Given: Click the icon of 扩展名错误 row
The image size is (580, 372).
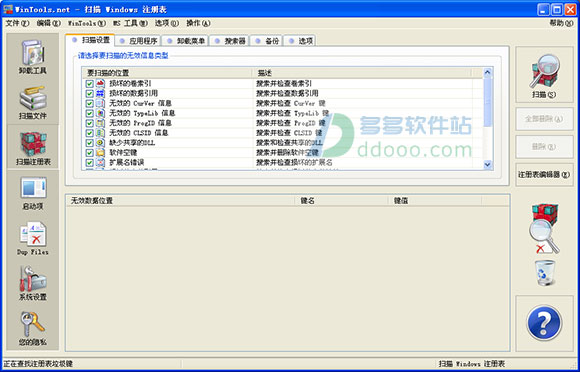Looking at the screenshot, I should tap(100, 162).
